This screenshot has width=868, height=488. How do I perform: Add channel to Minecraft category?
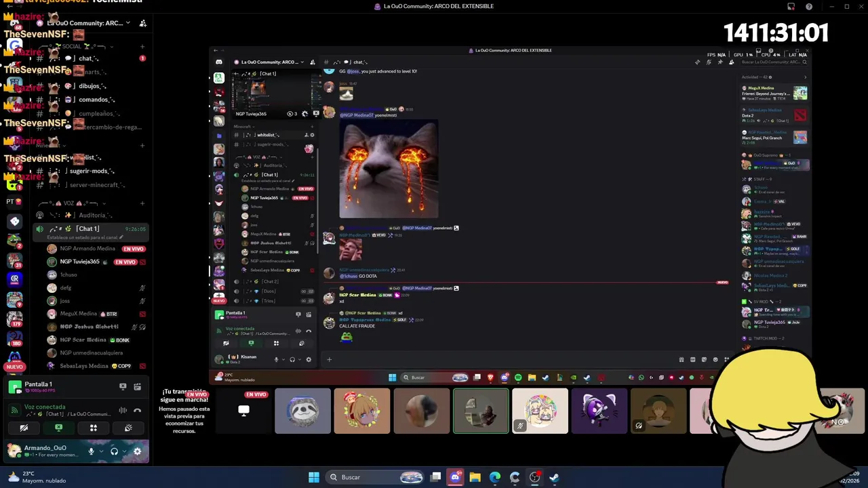(142, 145)
